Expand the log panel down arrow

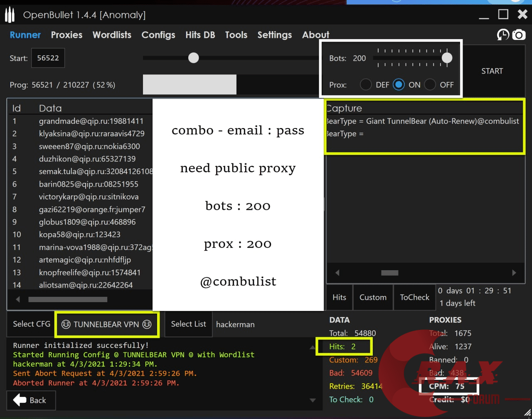click(x=313, y=400)
